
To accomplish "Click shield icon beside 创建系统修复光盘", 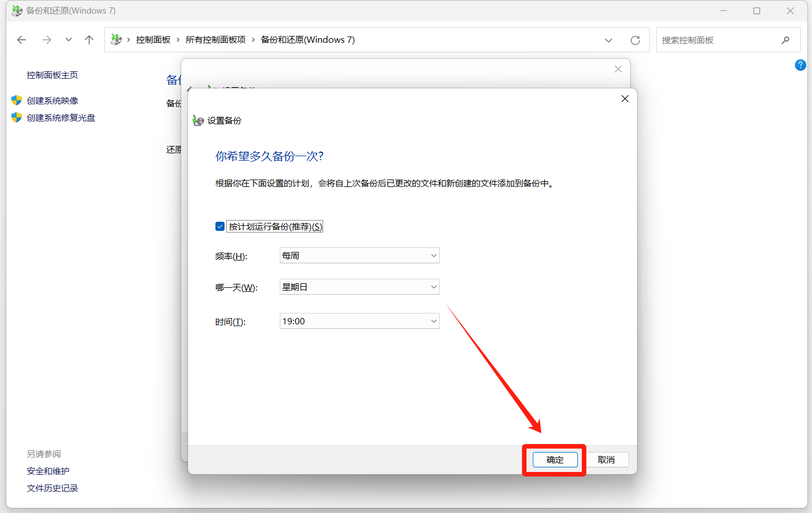I will pos(17,117).
